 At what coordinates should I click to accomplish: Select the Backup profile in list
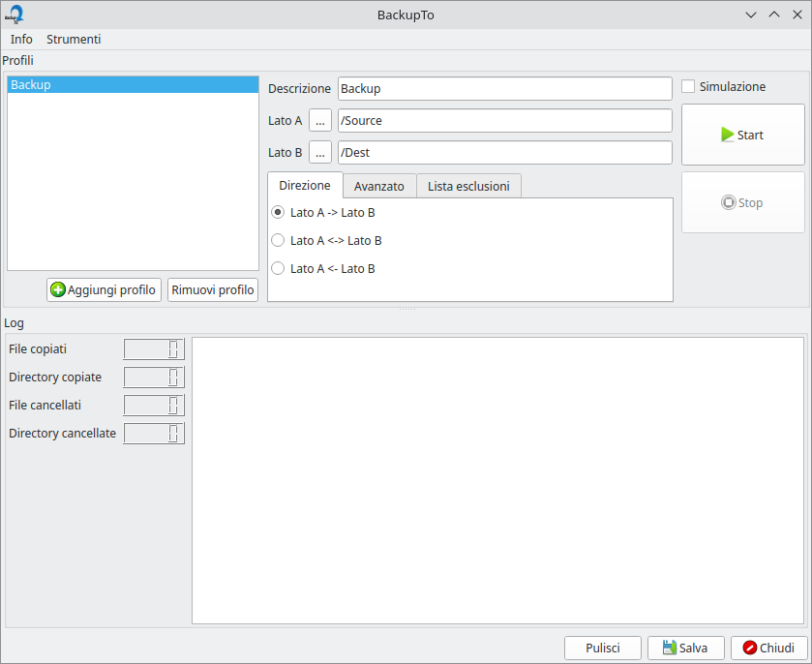133,85
